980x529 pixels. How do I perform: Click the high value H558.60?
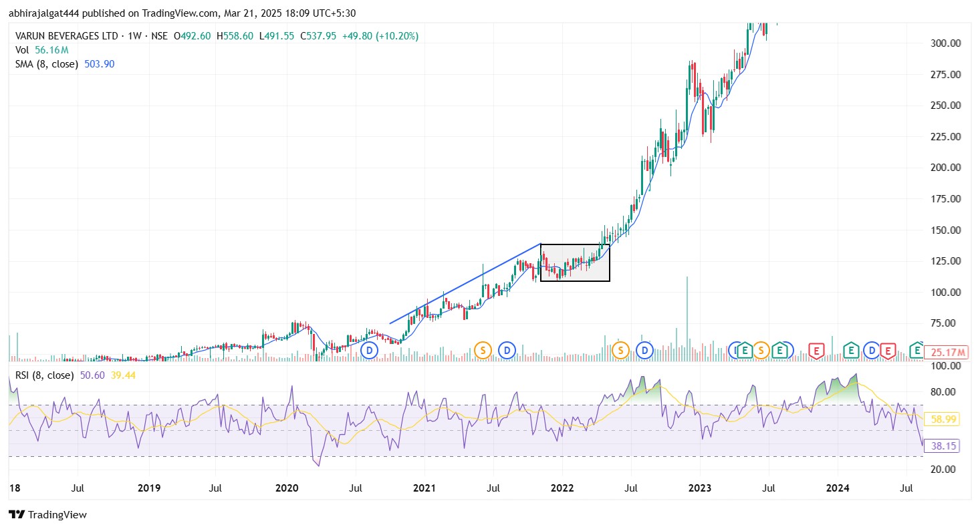point(235,36)
